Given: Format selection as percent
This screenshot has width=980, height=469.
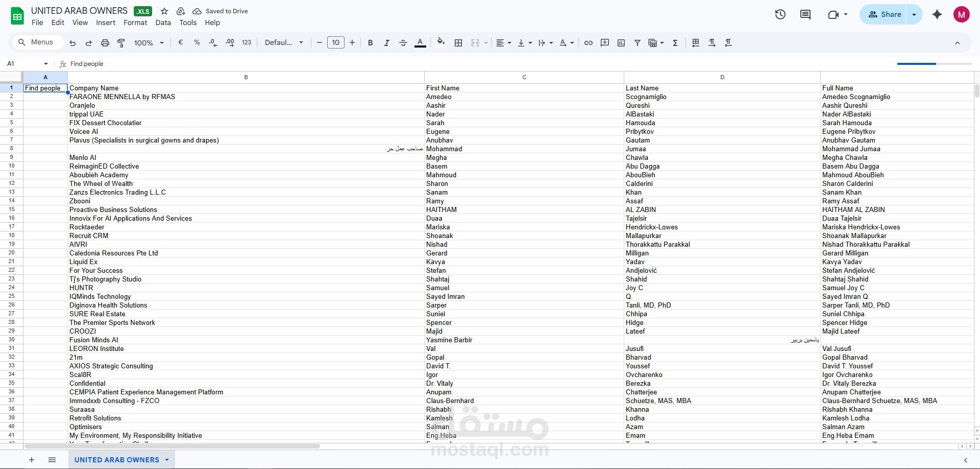Looking at the screenshot, I should pos(197,43).
